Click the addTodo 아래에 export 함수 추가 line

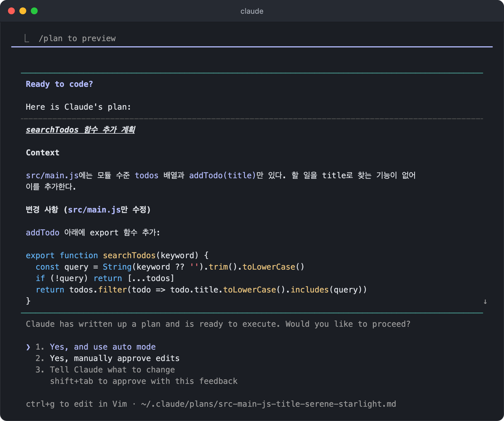[93, 232]
